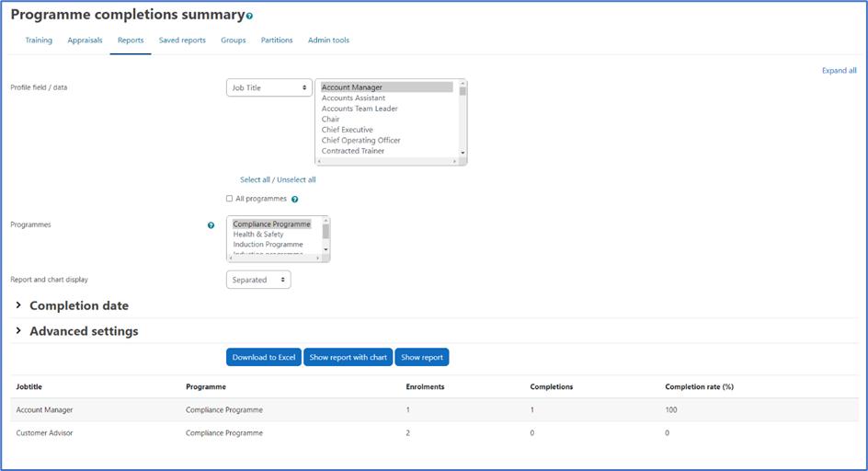Click Compliance Programme in Customer Advisor row
This screenshot has width=868, height=471.
(x=224, y=433)
